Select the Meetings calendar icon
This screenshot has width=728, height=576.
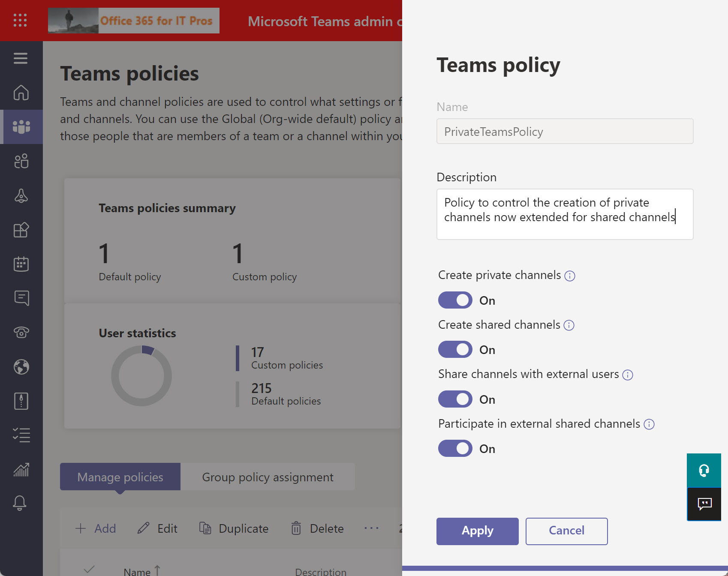click(21, 264)
